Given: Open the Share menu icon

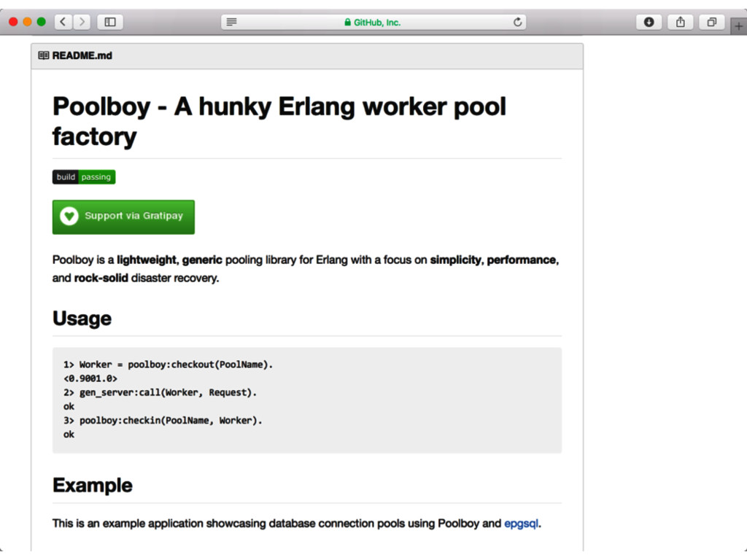Looking at the screenshot, I should point(681,22).
